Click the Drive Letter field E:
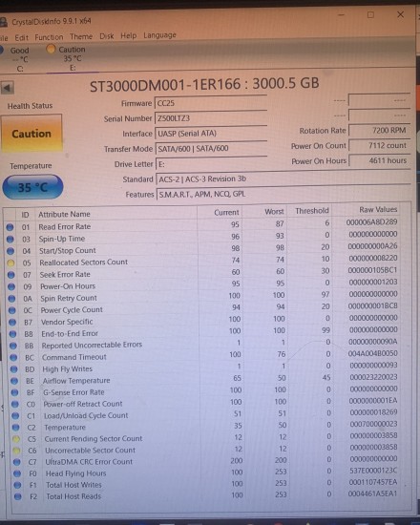This screenshot has height=525, width=420. [211, 164]
